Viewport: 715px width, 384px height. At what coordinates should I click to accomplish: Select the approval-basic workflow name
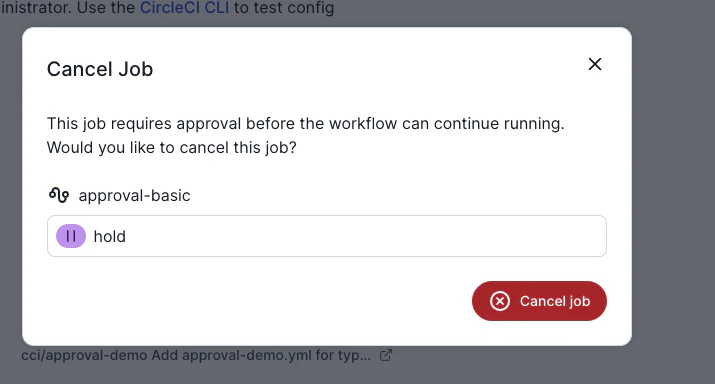point(135,196)
